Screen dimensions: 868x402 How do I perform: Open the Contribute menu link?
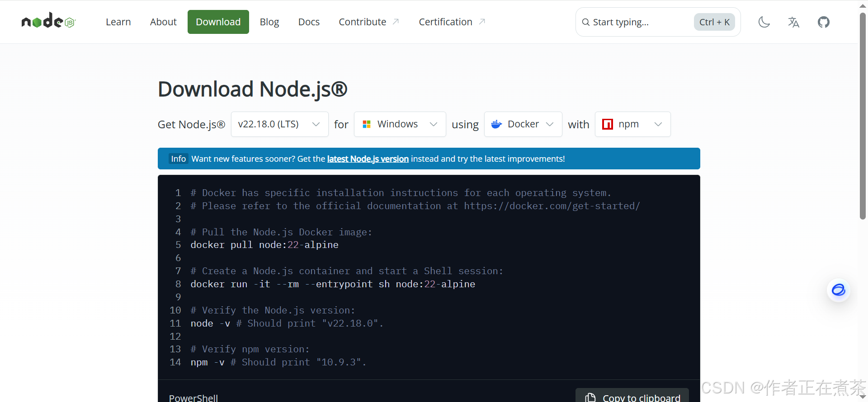pyautogui.click(x=369, y=22)
